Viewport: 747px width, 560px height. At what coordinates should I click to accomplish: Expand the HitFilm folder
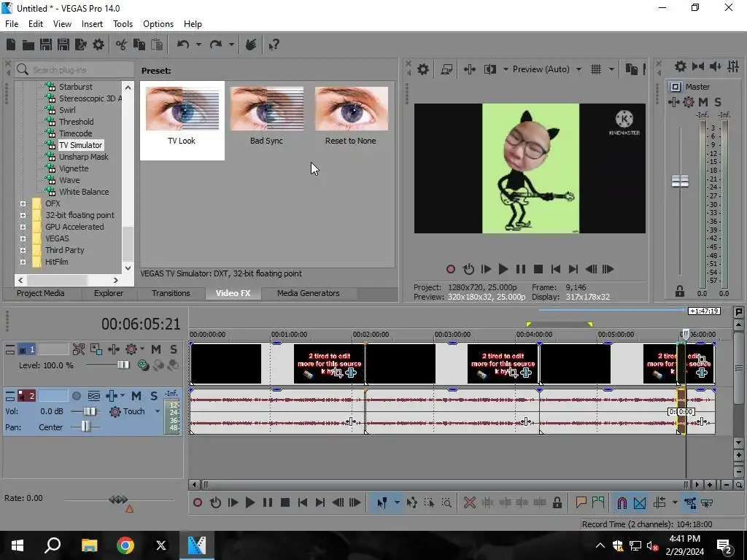coord(23,262)
